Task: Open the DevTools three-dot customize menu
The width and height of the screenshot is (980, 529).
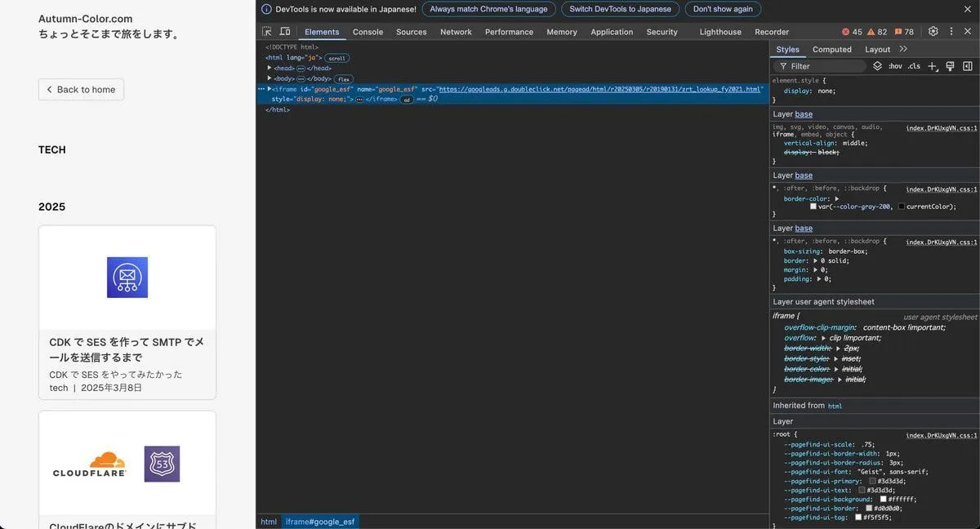Action: pyautogui.click(x=951, y=32)
